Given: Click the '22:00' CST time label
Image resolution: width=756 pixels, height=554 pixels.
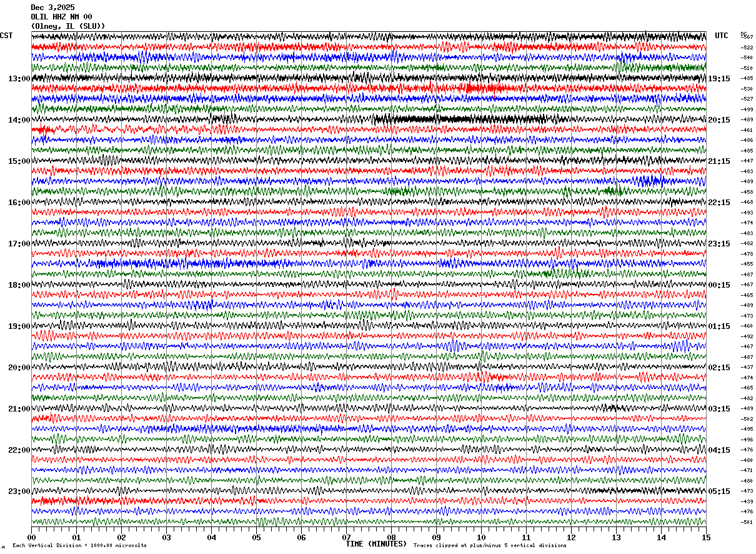Looking at the screenshot, I should [19, 450].
